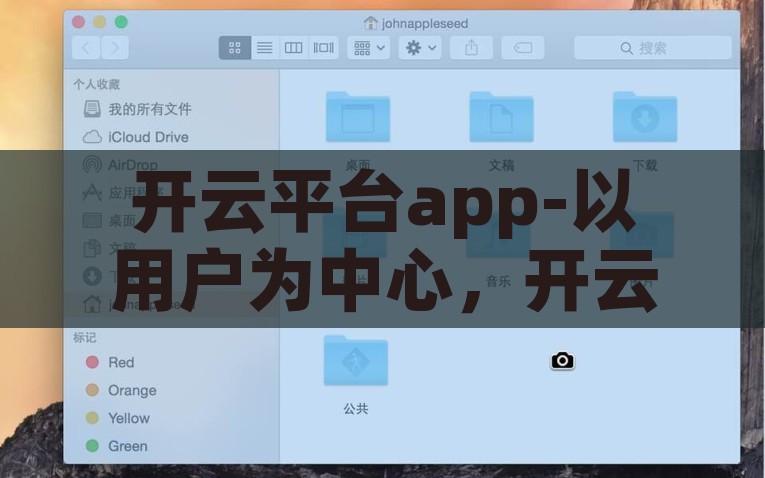765x478 pixels.
Task: Click the AirDrop sidebar icon
Action: (x=92, y=165)
